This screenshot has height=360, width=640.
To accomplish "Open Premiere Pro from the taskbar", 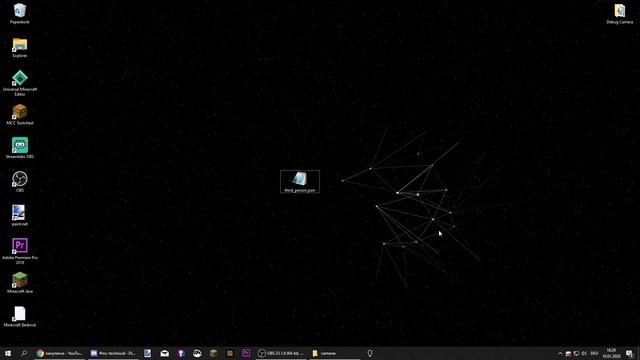I will pyautogui.click(x=246, y=353).
